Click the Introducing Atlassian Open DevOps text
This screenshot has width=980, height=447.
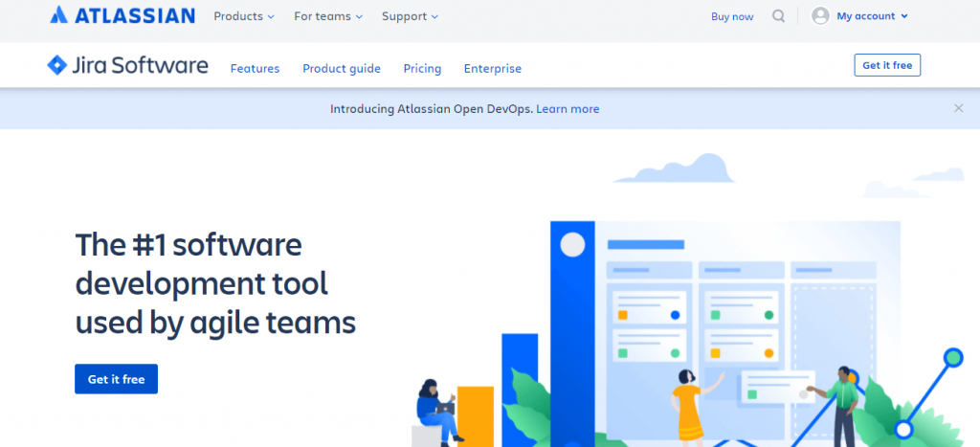pyautogui.click(x=432, y=109)
